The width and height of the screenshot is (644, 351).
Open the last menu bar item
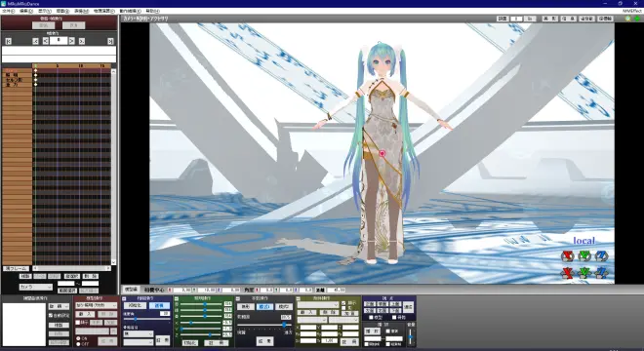click(153, 11)
